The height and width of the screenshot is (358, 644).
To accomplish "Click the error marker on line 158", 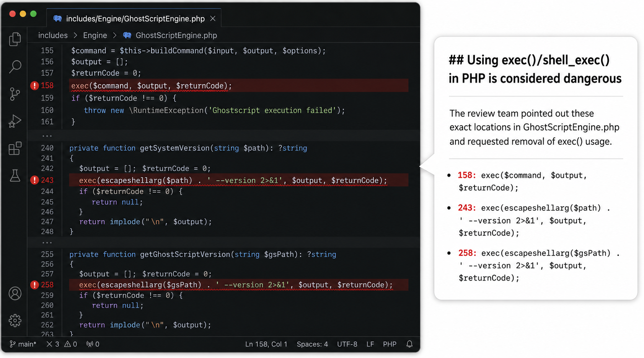I will pos(34,85).
